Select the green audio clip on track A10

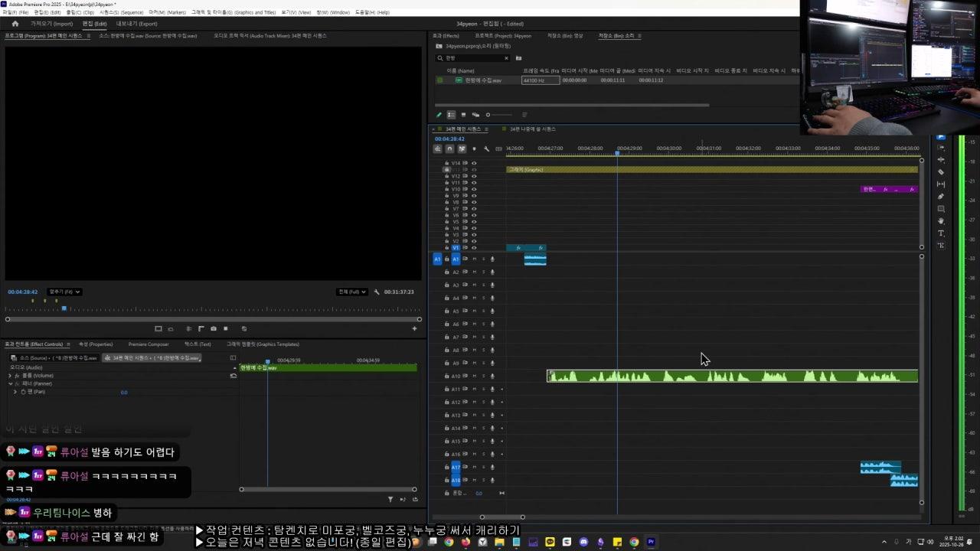pos(731,377)
